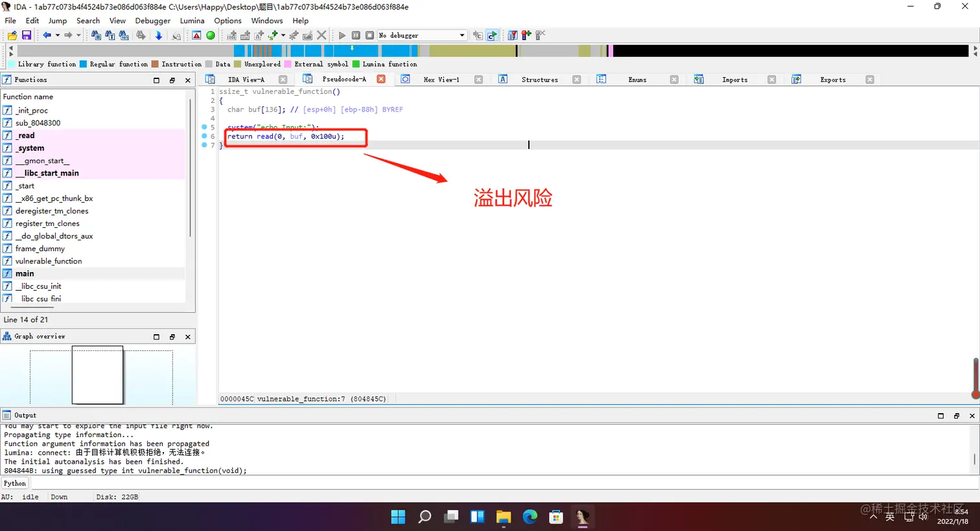Screen dimensions: 980x531
Task: Click the first binoculars search icon
Action: pos(96,35)
